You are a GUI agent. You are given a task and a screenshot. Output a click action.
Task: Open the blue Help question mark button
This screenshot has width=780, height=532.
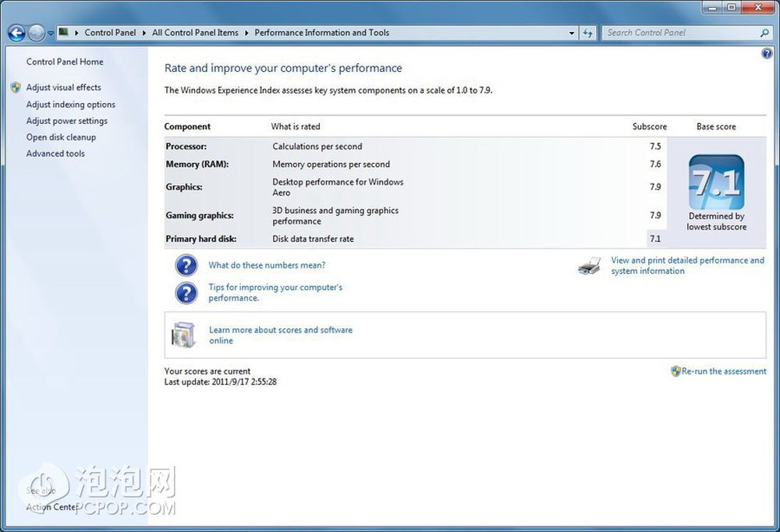767,53
